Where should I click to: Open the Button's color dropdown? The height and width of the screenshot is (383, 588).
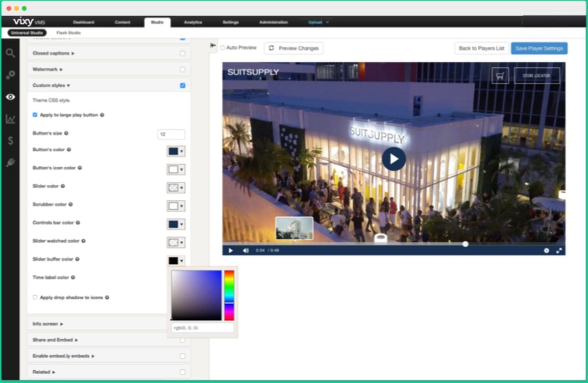(x=176, y=151)
